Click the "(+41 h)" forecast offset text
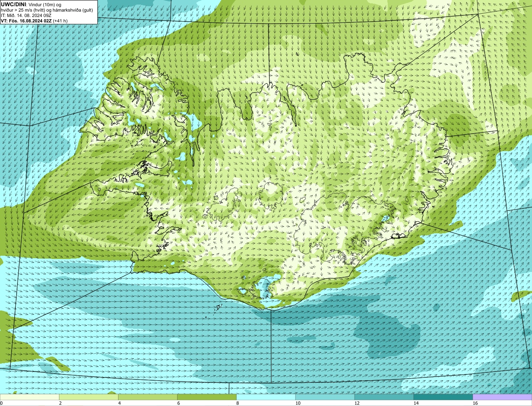Viewport: 532px width, 406px height. [60, 21]
